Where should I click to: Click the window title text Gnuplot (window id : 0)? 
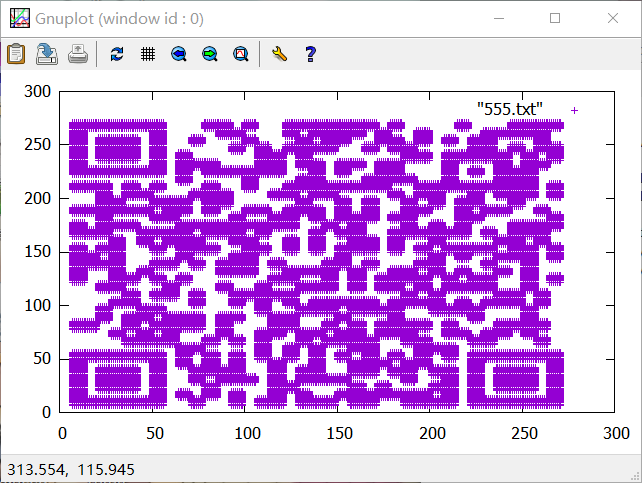pyautogui.click(x=119, y=19)
